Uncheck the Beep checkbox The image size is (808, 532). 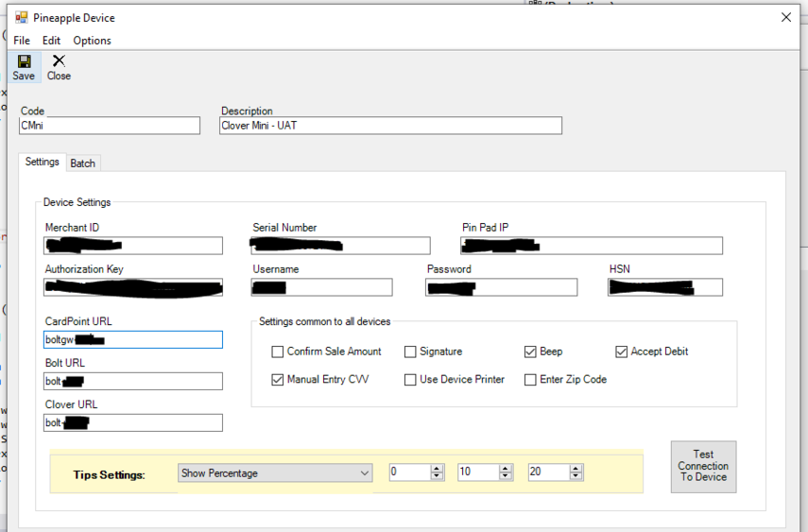tap(530, 352)
